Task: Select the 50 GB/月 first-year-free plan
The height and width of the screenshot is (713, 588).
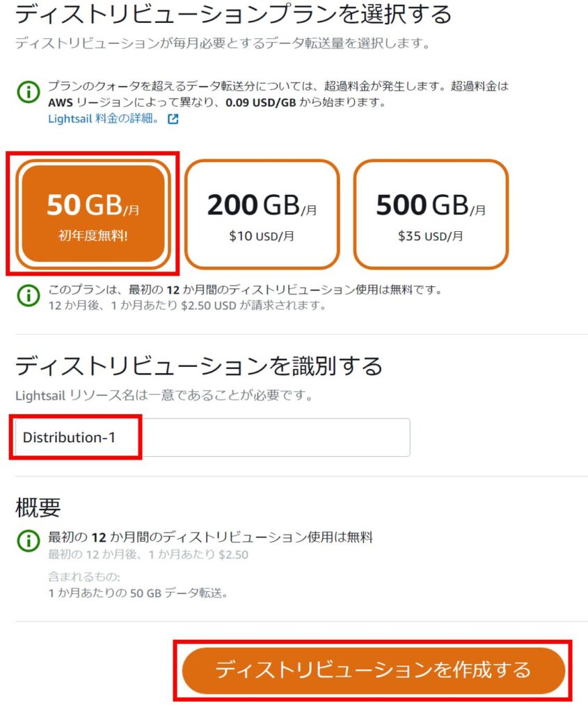Action: (x=93, y=214)
